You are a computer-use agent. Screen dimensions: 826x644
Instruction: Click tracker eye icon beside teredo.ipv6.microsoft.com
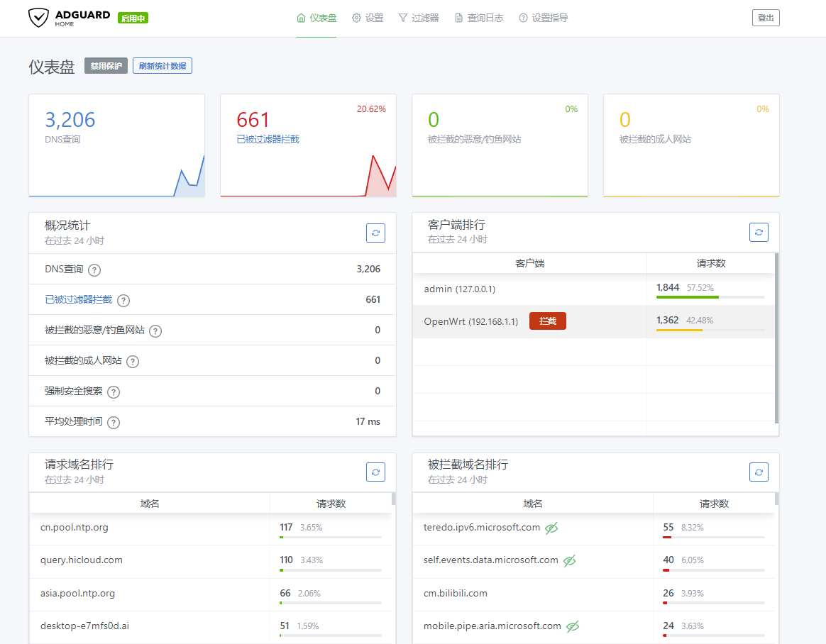click(551, 528)
